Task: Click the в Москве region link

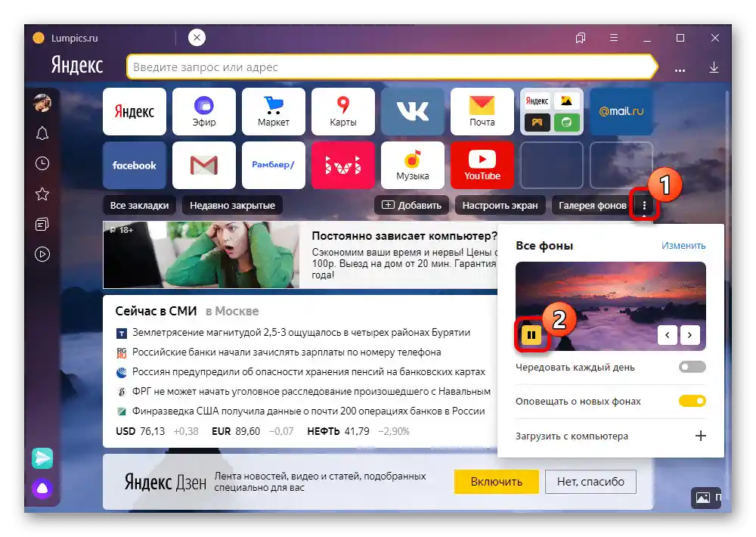Action: pyautogui.click(x=232, y=312)
